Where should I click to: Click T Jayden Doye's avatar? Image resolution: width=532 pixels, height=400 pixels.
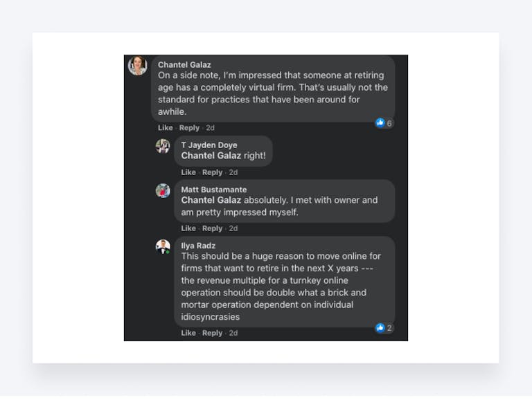(x=163, y=146)
